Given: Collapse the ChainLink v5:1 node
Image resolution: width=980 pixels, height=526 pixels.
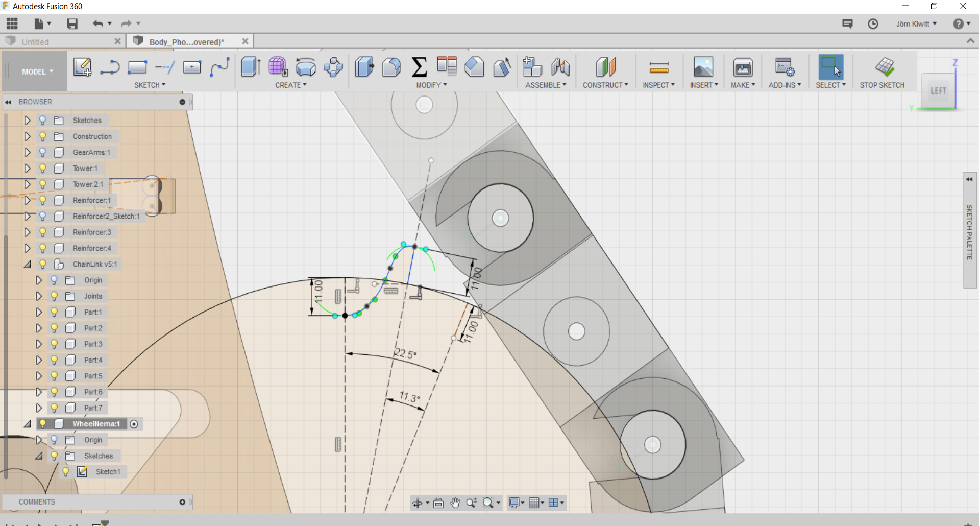Looking at the screenshot, I should tap(27, 265).
